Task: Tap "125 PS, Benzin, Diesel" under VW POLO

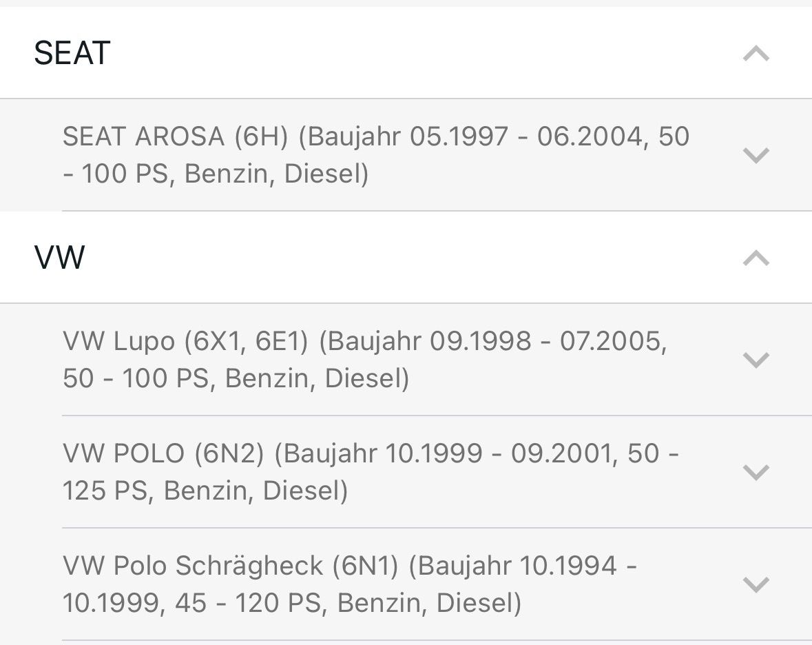Action: click(x=205, y=491)
